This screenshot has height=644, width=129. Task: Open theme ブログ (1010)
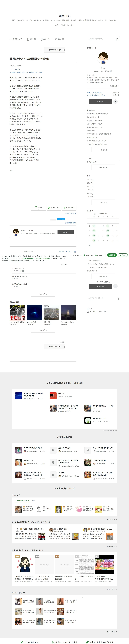point(92,162)
